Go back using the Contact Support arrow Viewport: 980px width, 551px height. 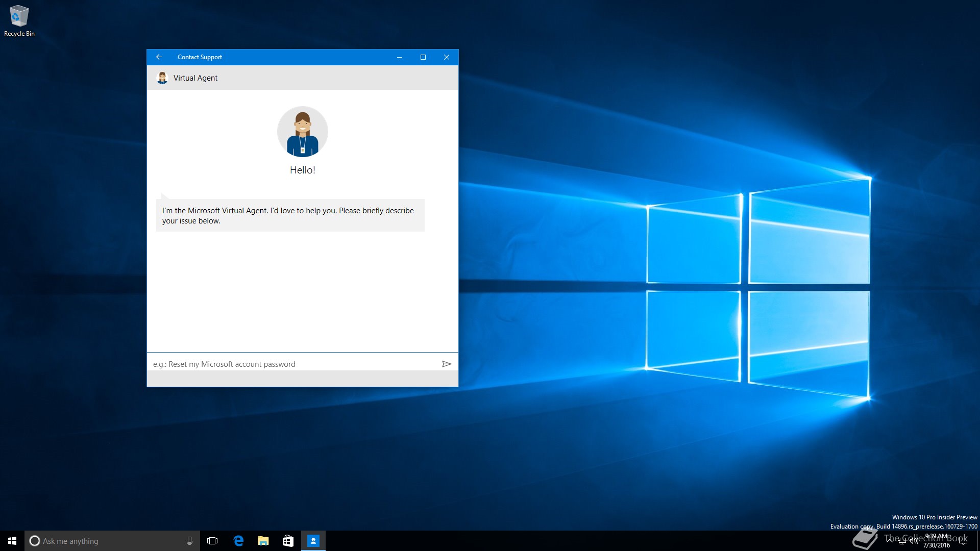click(159, 57)
